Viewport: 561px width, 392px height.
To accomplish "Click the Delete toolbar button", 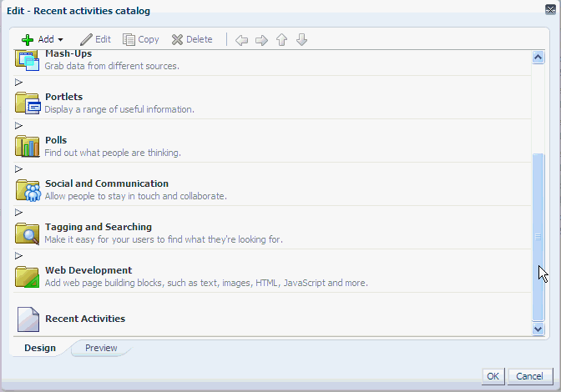I will click(192, 39).
